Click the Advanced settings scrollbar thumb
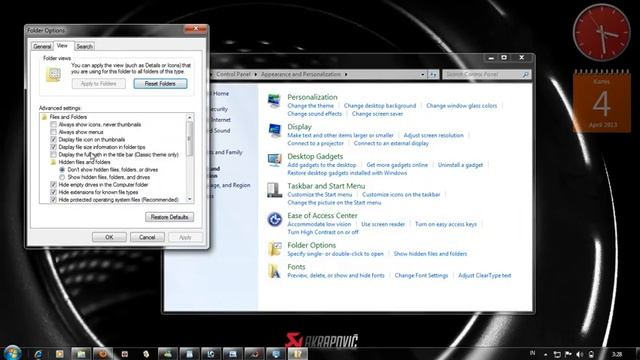Screen dimensions: 640x360 point(189,139)
